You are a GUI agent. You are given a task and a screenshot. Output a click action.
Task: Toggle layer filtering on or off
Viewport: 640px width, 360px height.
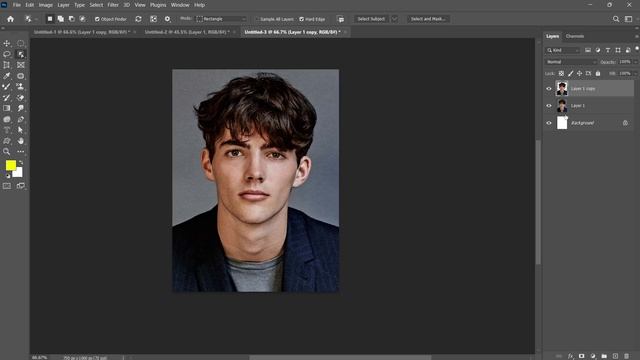[637, 49]
